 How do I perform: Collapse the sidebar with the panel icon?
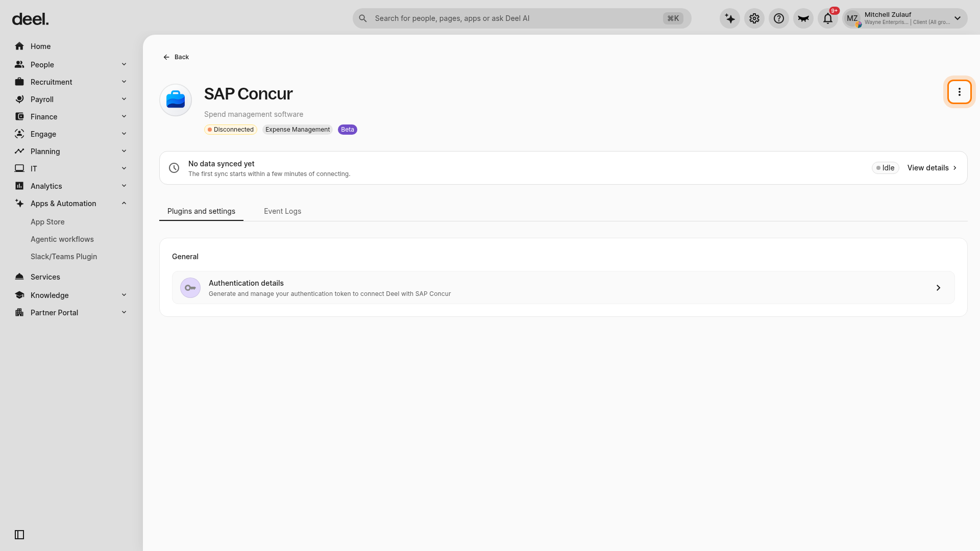click(x=19, y=535)
